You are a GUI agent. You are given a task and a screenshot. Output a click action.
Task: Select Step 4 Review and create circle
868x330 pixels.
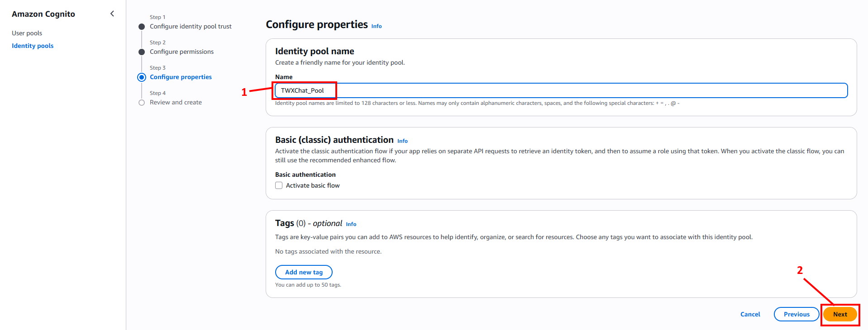point(142,103)
